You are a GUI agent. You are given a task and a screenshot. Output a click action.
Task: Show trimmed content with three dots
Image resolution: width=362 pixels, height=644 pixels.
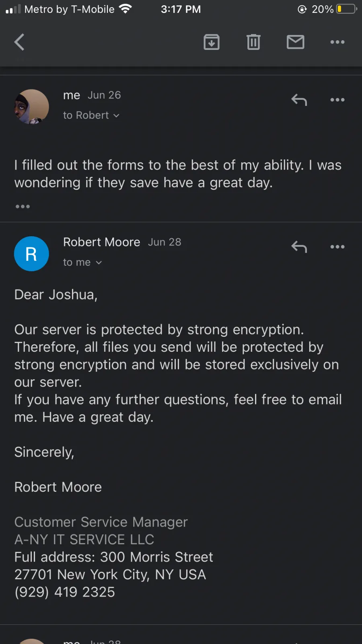tap(23, 206)
